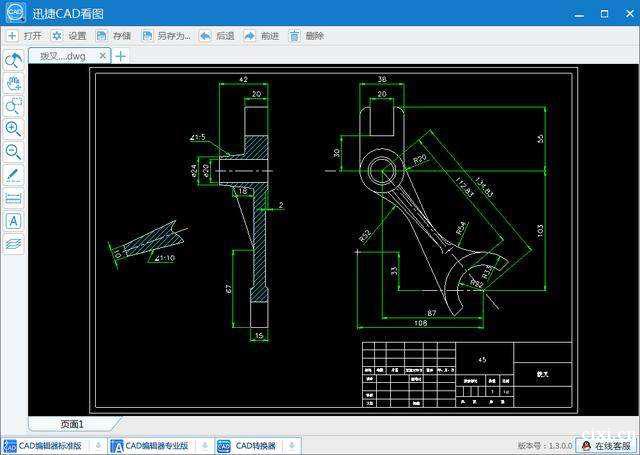Go back with the 后退 arrow
This screenshot has width=640, height=455.
tap(205, 36)
